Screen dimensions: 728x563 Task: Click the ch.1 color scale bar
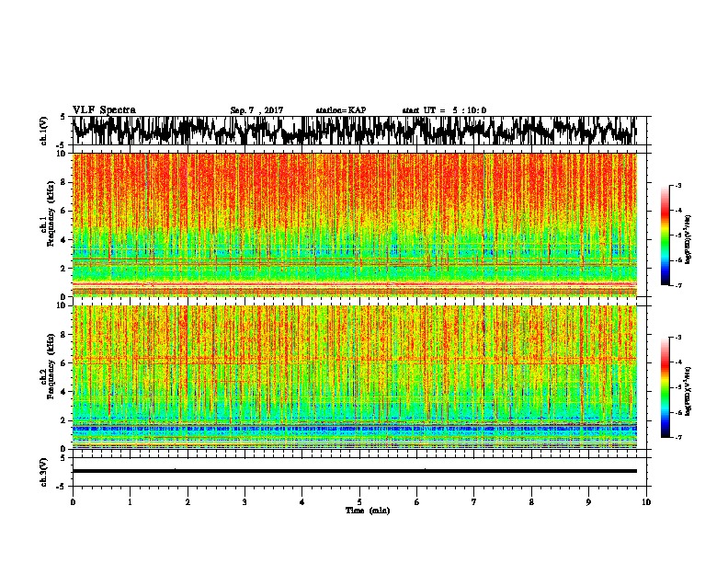tap(665, 236)
